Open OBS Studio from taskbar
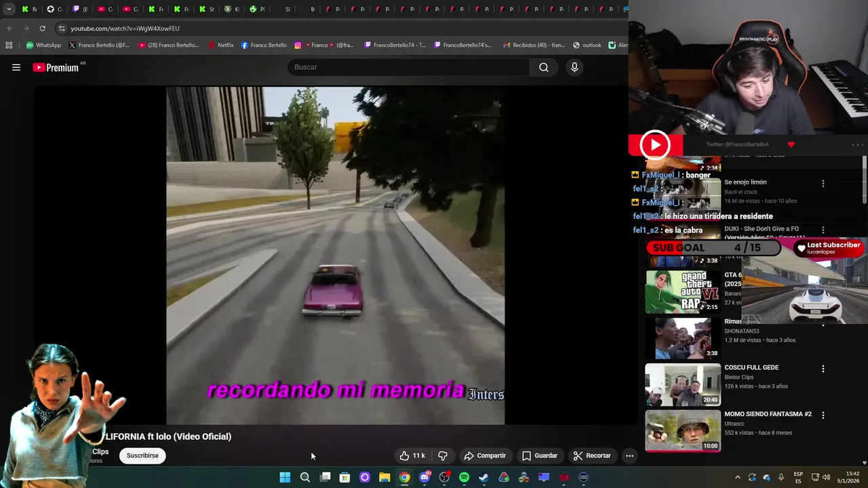The width and height of the screenshot is (868, 488). [444, 477]
